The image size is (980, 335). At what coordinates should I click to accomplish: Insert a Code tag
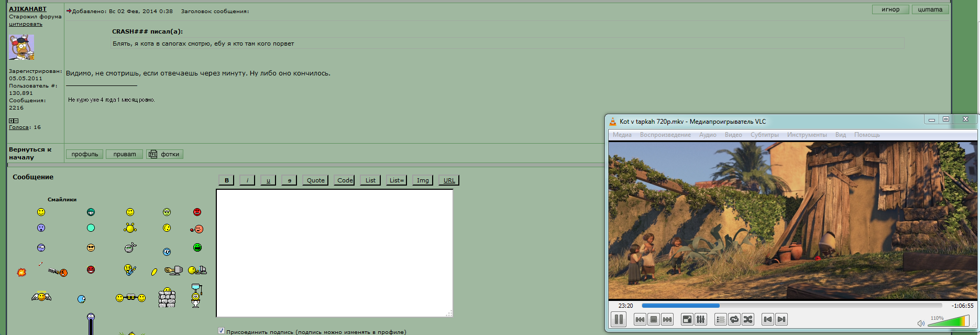[345, 180]
